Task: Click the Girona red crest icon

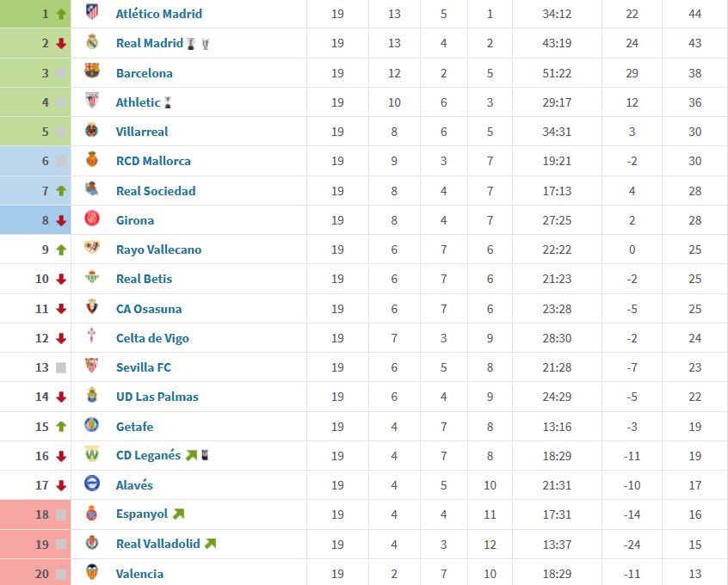Action: [92, 218]
